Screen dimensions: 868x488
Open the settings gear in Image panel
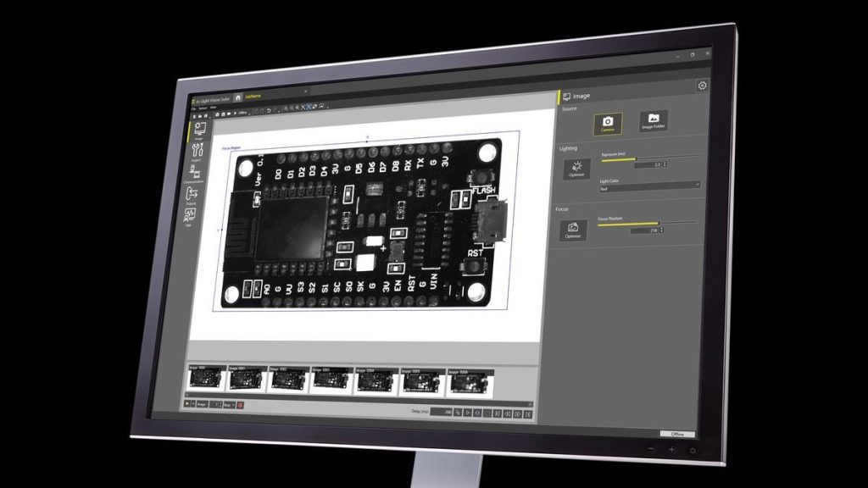click(702, 86)
